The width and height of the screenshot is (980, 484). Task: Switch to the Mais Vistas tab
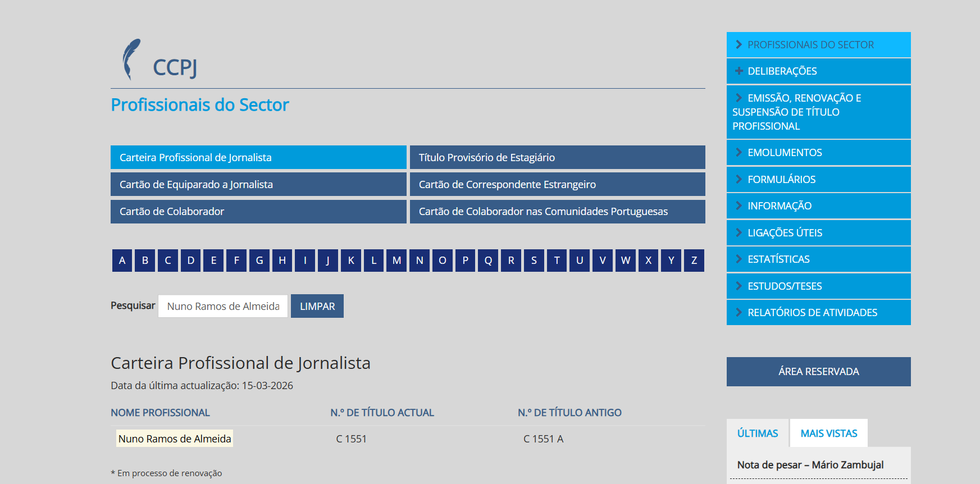tap(828, 433)
